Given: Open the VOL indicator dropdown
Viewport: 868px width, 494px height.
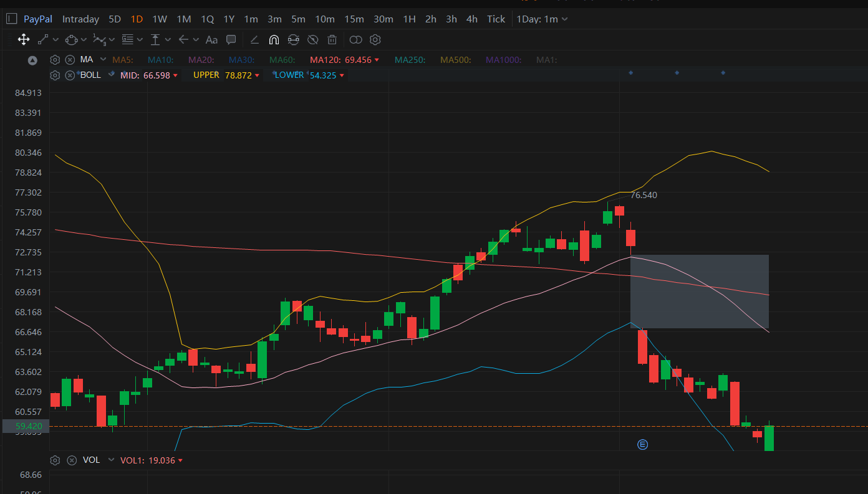Looking at the screenshot, I should point(111,460).
